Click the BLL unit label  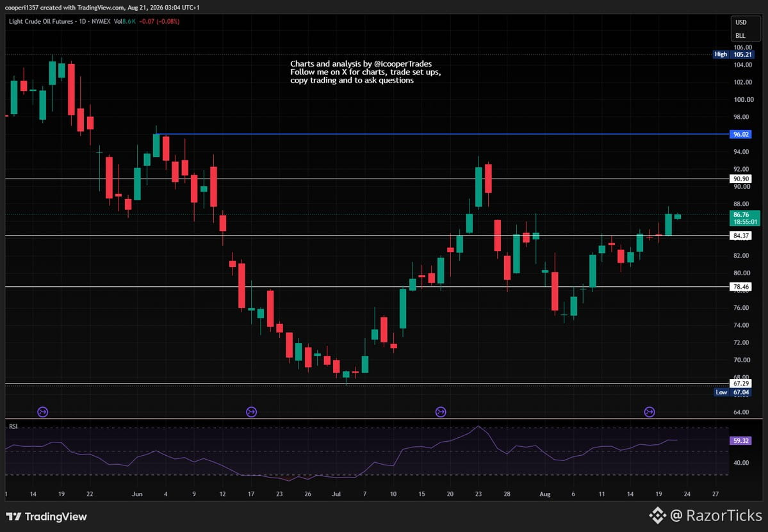tap(740, 36)
